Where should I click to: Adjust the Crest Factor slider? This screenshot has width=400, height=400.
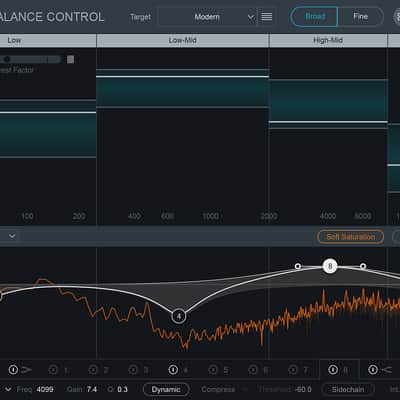click(31, 59)
